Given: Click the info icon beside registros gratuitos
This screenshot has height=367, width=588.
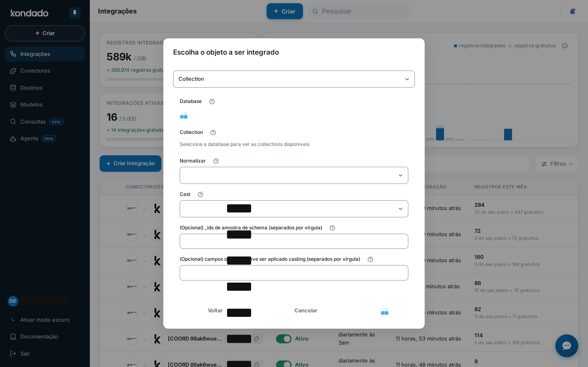Looking at the screenshot, I should coord(565,46).
